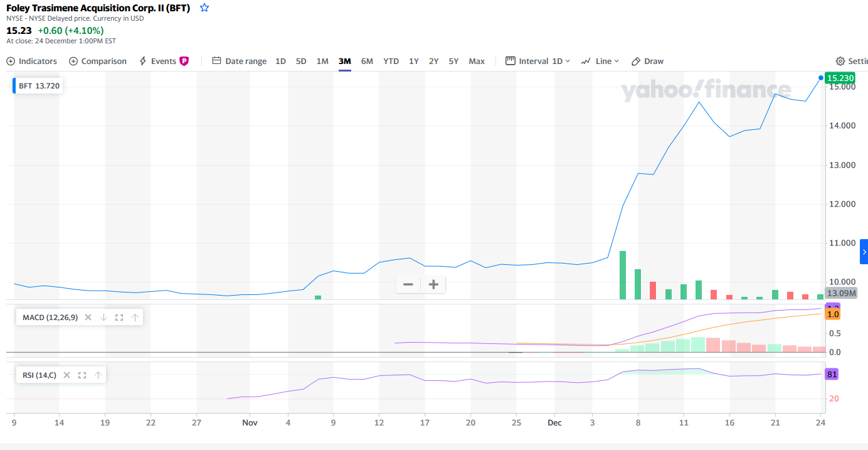Click the pencil icon beside Draw
The width and height of the screenshot is (868, 450).
point(635,61)
